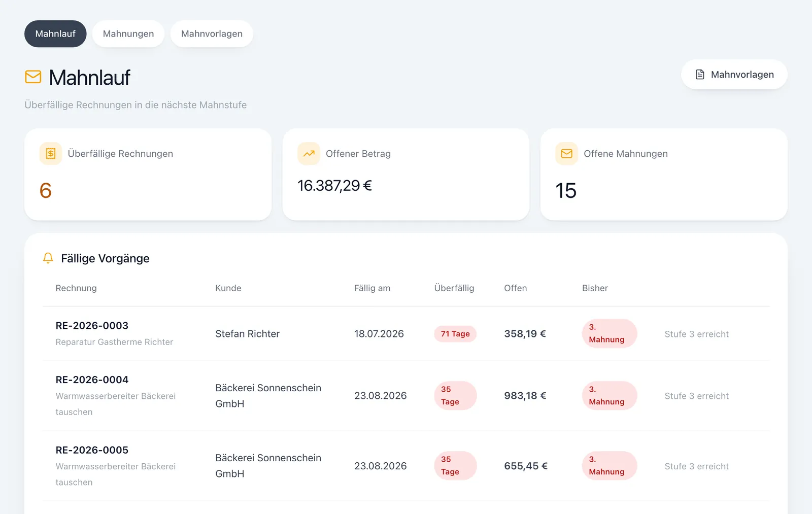Click the 71 Tage overdue badge
Screen dimensions: 812x514
click(455, 334)
